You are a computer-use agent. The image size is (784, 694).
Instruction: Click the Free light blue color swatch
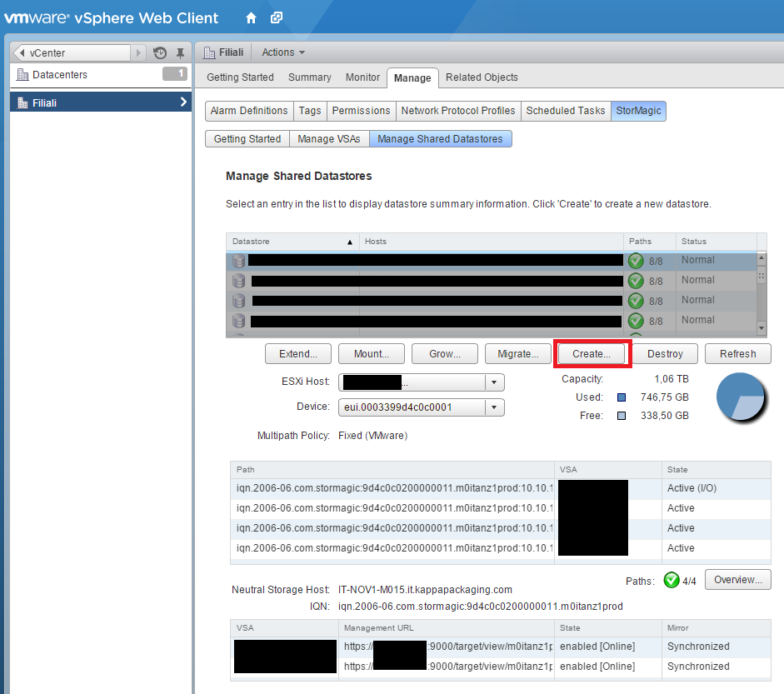coord(622,416)
